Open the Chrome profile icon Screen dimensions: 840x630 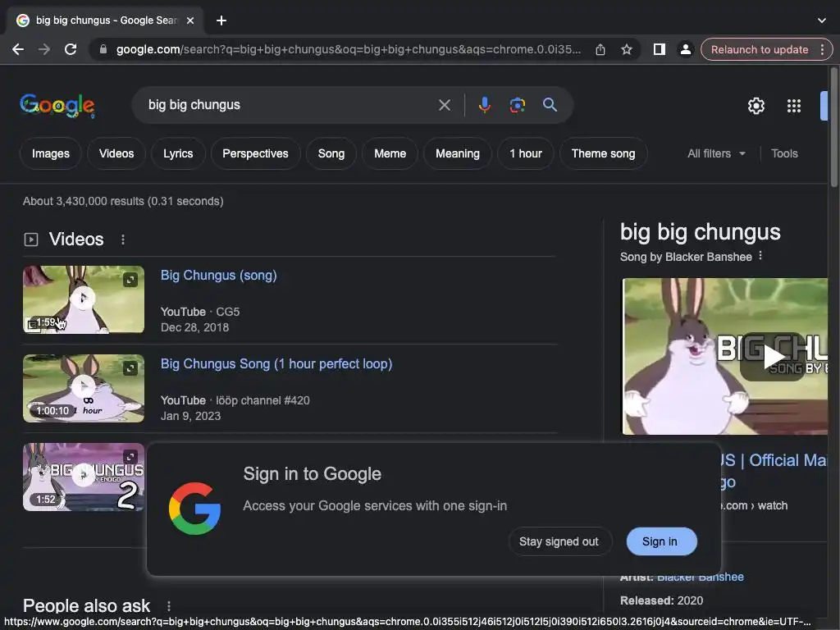[x=685, y=49]
